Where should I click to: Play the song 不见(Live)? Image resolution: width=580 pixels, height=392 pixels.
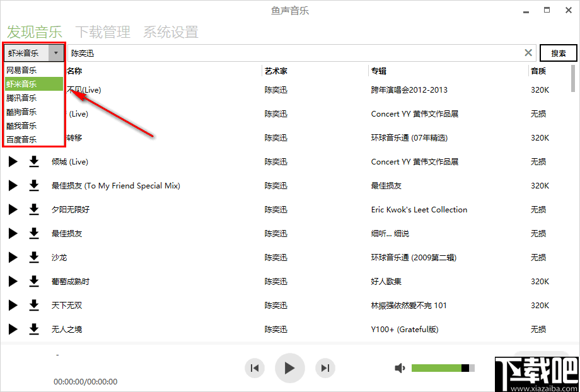13,89
